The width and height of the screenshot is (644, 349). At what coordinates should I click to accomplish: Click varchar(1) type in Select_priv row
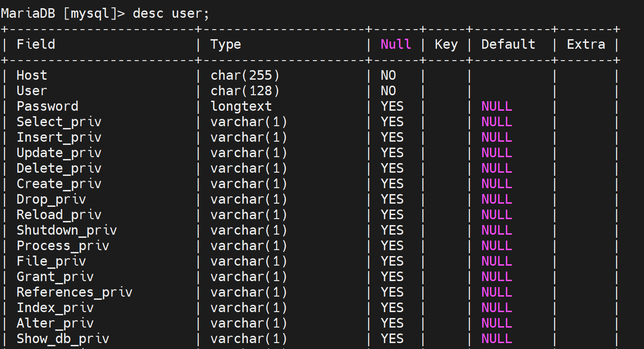click(249, 122)
